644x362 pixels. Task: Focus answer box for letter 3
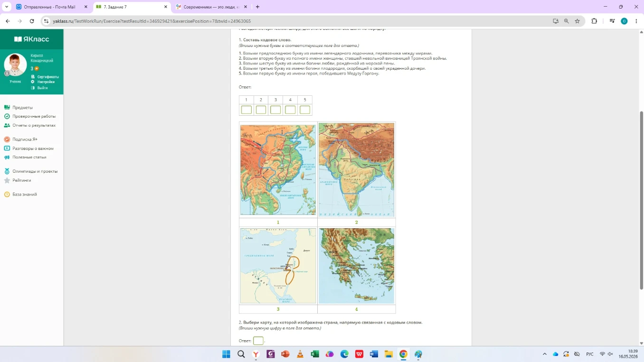(275, 110)
